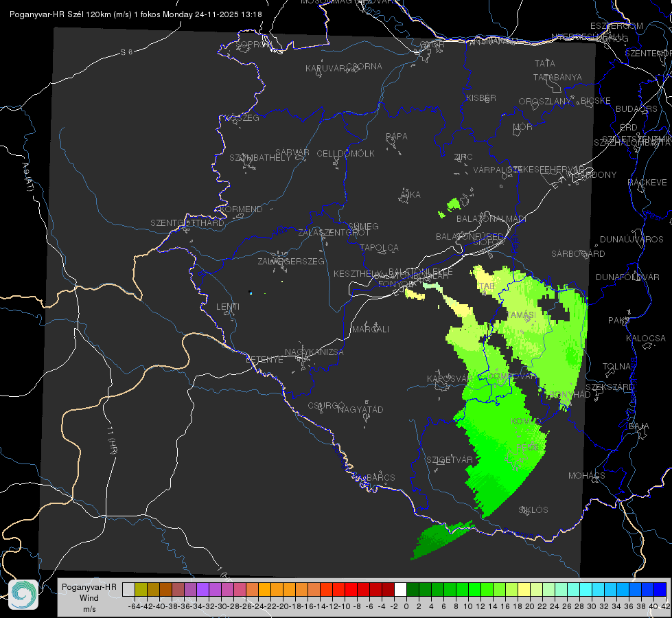Select the light gray swatch at legend start
672x618 pixels.
(x=128, y=589)
